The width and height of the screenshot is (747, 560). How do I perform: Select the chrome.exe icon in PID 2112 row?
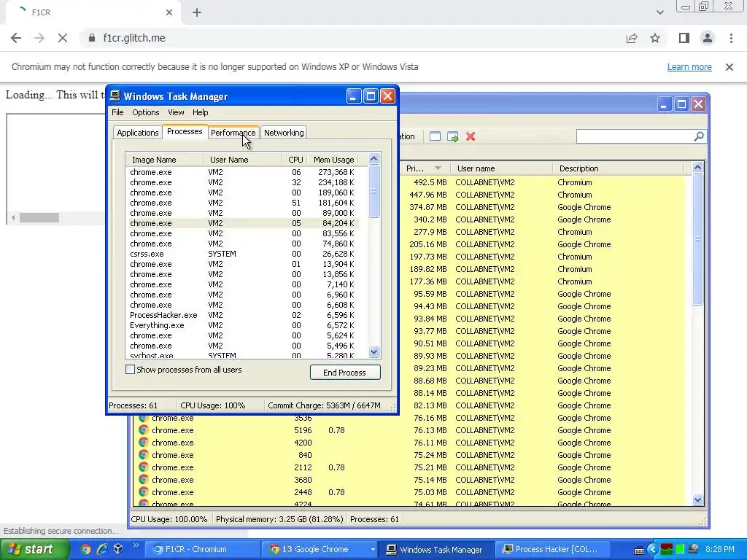coord(143,467)
